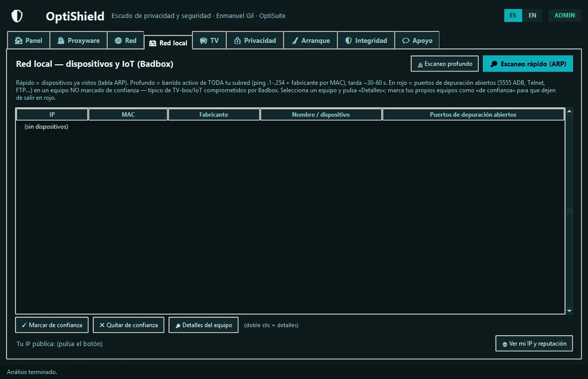588x379 pixels.
Task: Click the Tu IP pública label
Action: click(x=60, y=344)
